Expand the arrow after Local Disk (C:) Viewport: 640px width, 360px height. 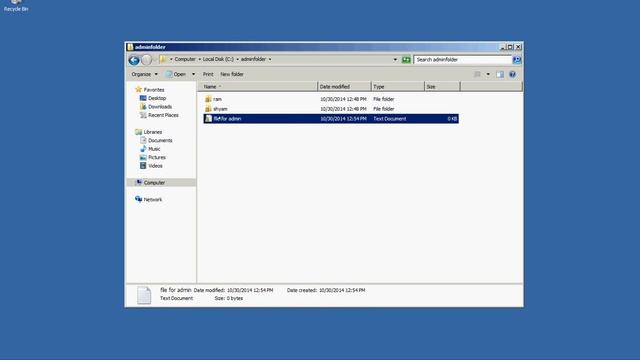pyautogui.click(x=238, y=59)
